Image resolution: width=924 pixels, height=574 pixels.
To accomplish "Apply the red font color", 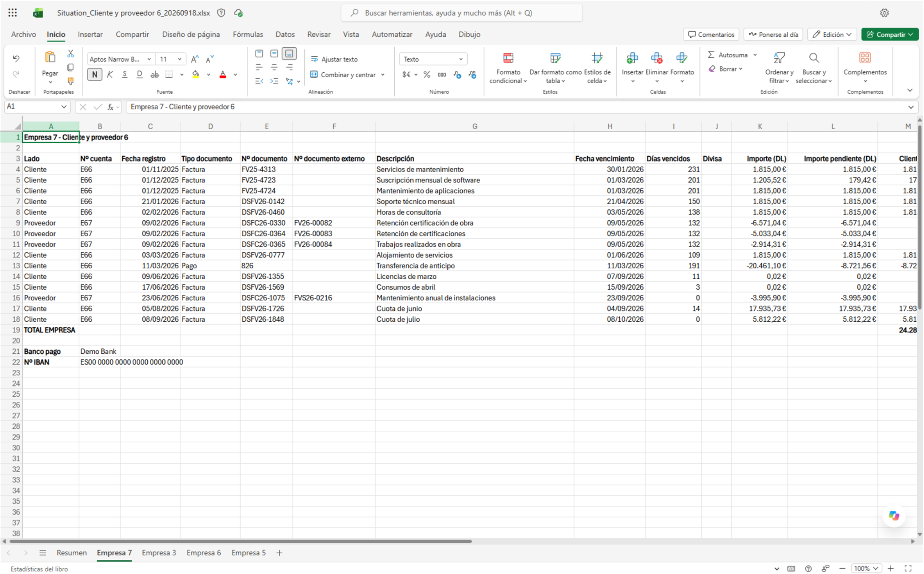I will click(x=223, y=74).
